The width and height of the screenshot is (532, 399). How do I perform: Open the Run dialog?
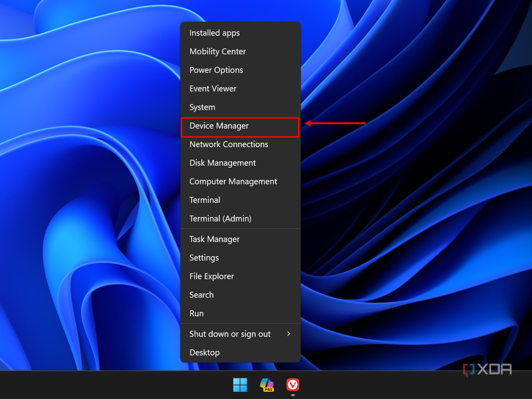(x=196, y=313)
